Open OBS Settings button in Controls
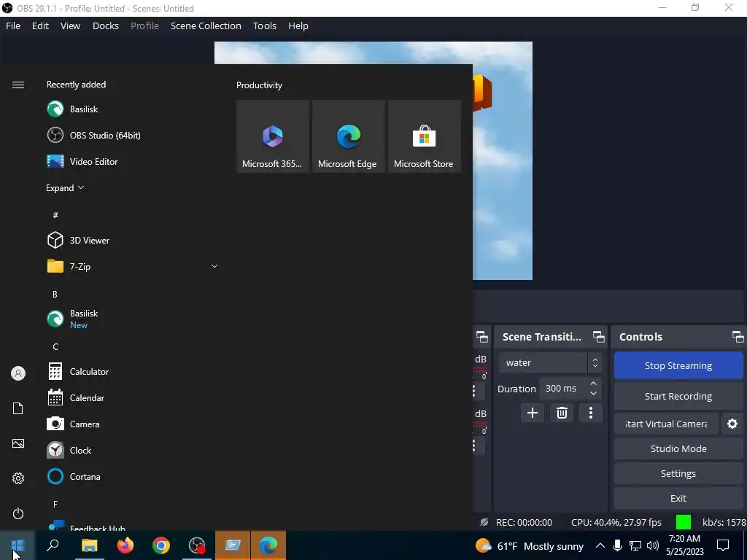 click(x=678, y=473)
